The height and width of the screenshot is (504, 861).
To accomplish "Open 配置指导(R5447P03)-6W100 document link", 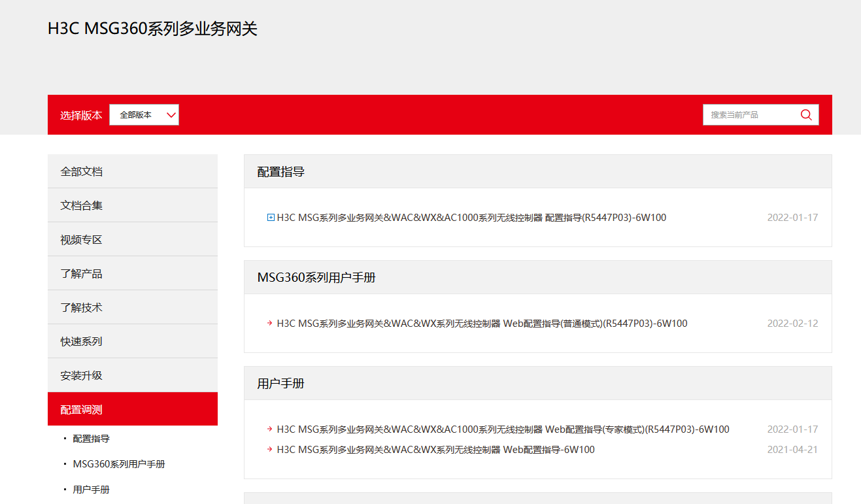I will coord(471,218).
